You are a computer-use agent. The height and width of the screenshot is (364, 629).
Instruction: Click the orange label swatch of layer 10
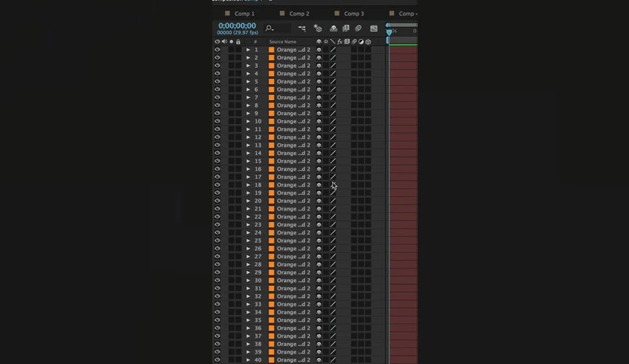pyautogui.click(x=272, y=122)
